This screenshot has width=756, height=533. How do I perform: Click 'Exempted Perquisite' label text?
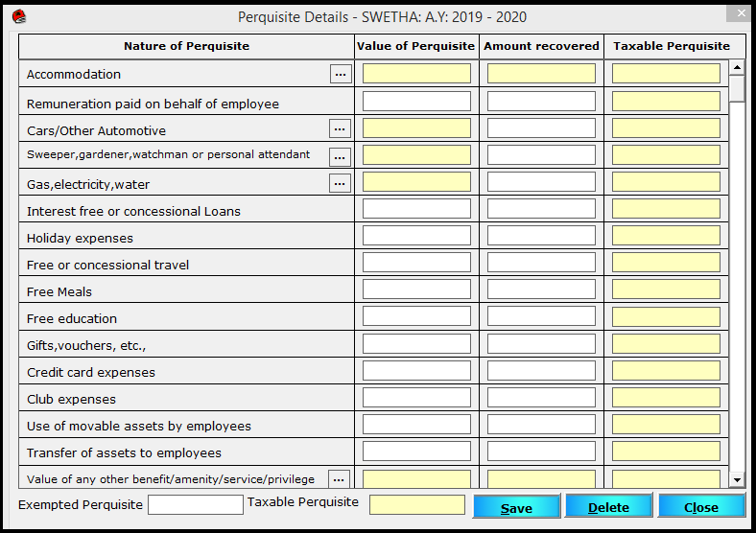[x=81, y=504]
